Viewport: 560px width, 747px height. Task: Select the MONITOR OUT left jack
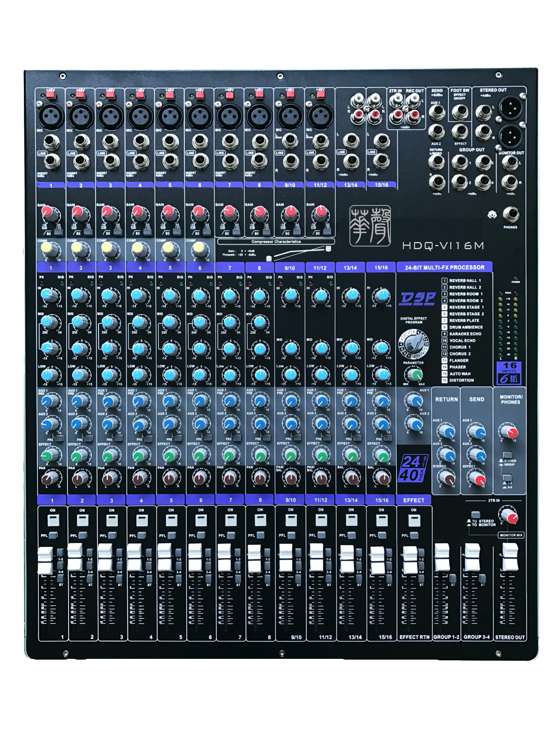tap(510, 163)
